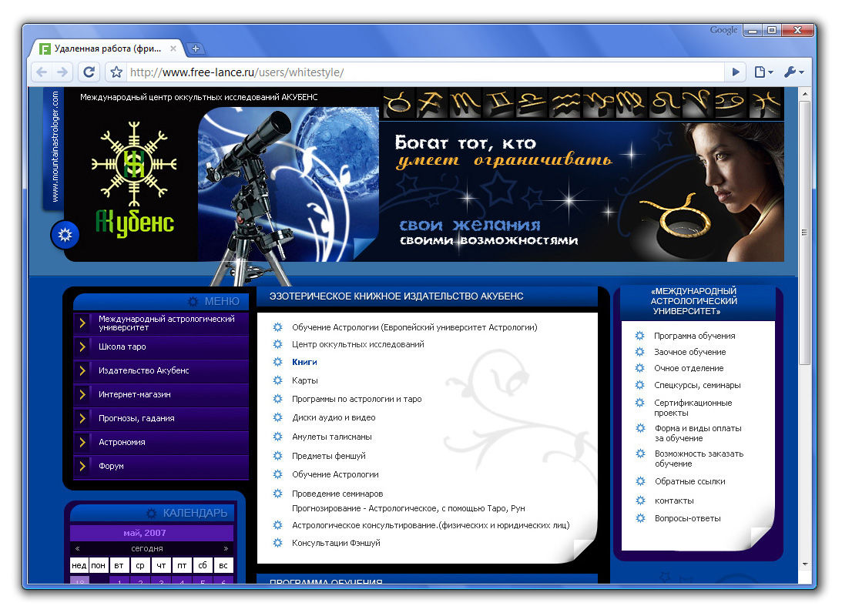Open Заочное обучение link
The height and width of the screenshot is (616, 842).
click(x=689, y=352)
